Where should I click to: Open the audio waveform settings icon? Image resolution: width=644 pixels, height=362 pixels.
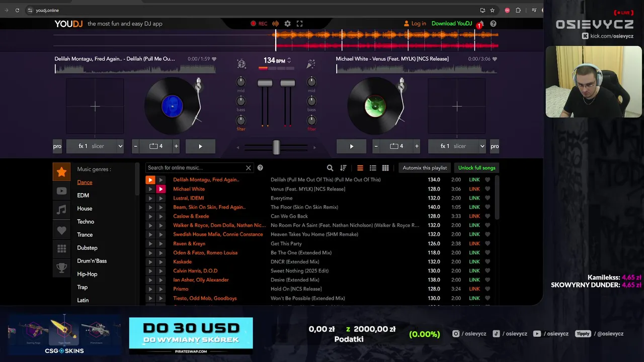tap(275, 24)
